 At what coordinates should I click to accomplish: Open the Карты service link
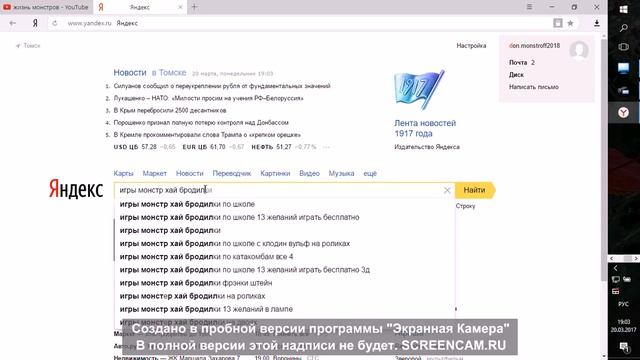tap(123, 173)
